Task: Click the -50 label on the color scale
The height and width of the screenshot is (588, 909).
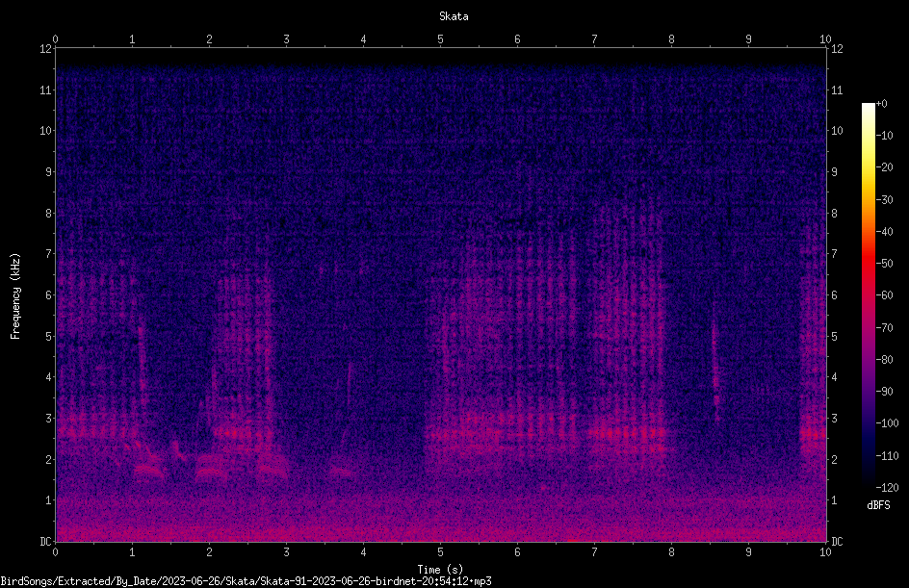Action: point(885,264)
